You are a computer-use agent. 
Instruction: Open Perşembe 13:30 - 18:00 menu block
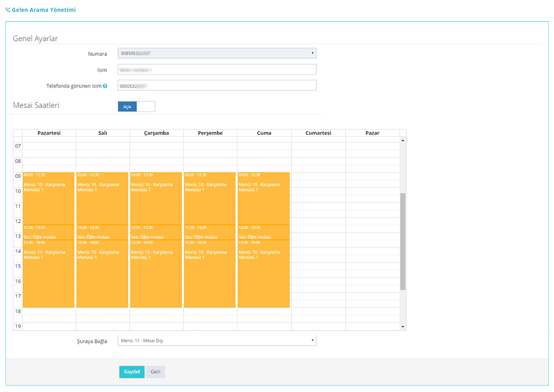(x=210, y=274)
